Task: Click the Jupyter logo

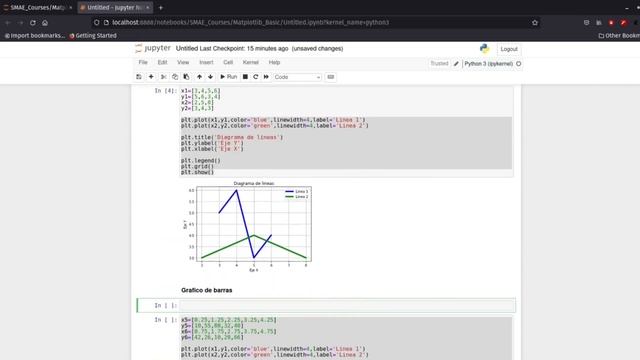Action: [153, 48]
